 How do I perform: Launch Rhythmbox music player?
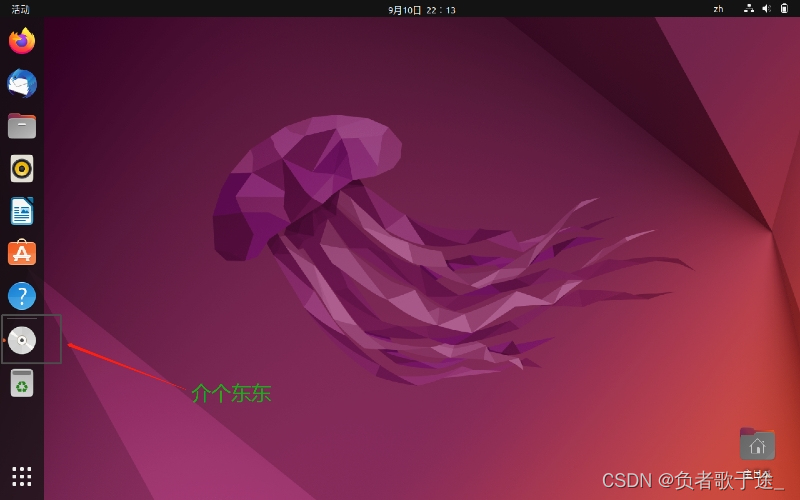coord(22,168)
